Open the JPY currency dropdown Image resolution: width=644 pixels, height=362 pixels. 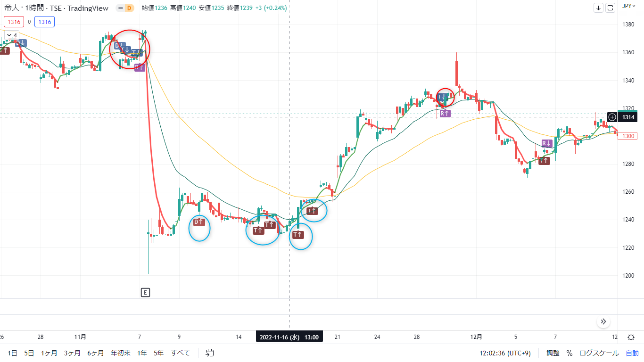(627, 6)
